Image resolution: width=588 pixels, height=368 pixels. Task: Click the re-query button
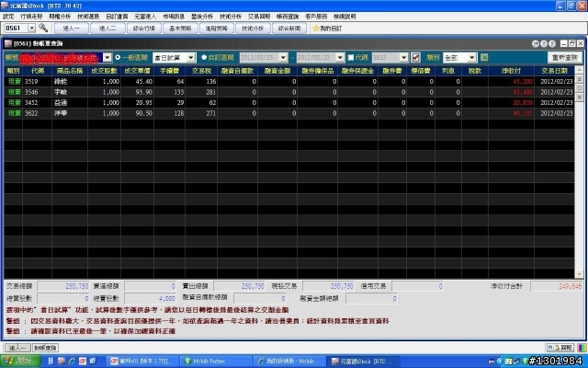click(565, 57)
